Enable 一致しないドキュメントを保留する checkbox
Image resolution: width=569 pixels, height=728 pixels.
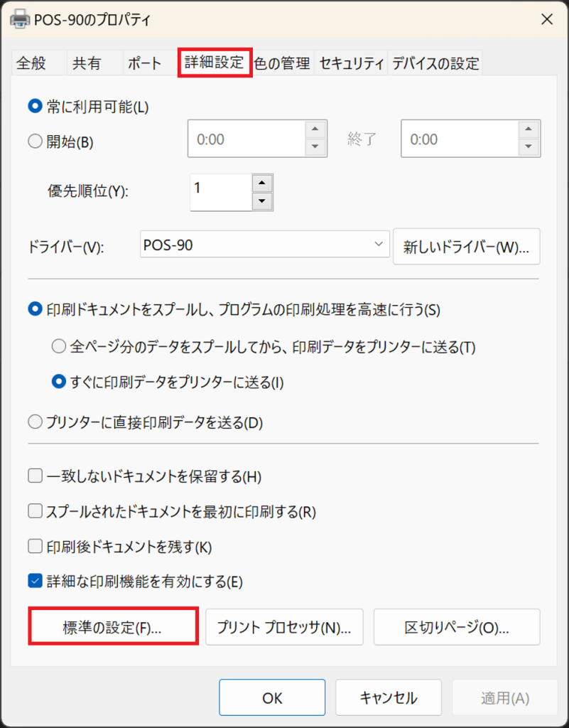click(x=36, y=476)
